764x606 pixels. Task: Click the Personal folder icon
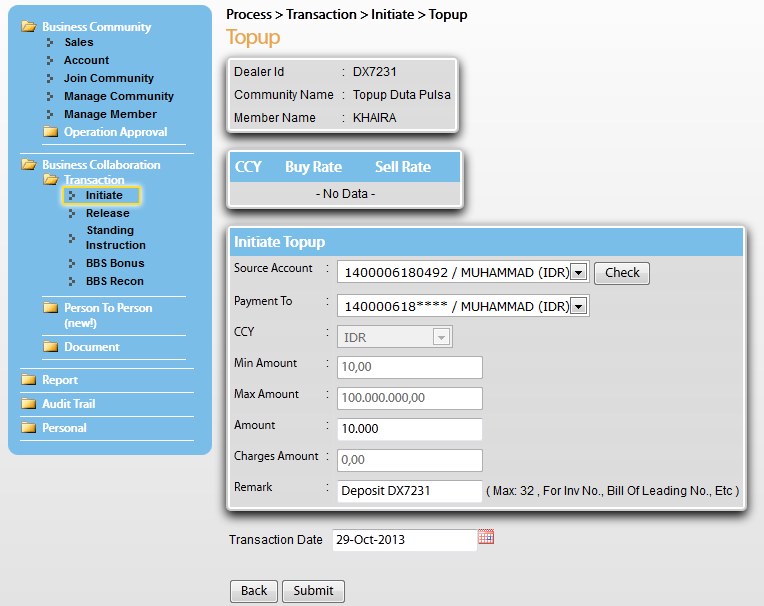[x=29, y=428]
